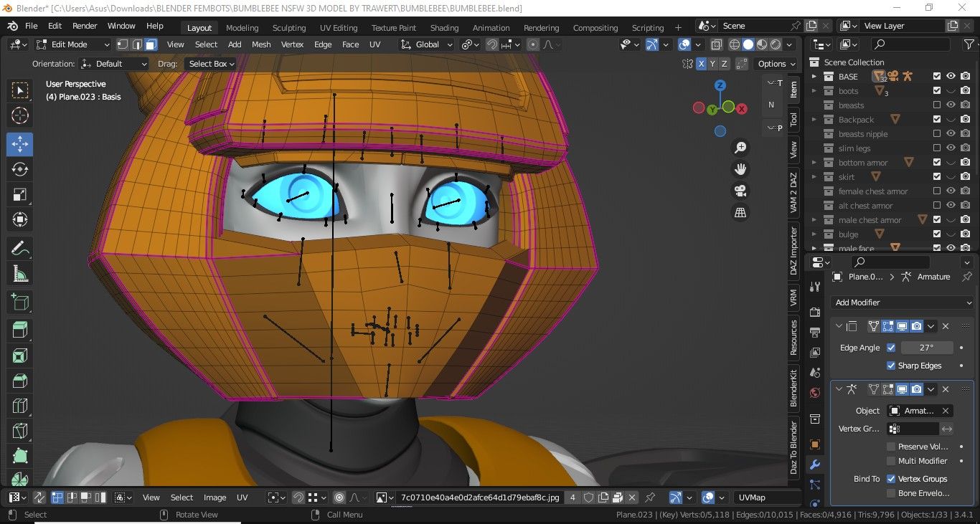Remove the Armature modifier with its X
Image resolution: width=980 pixels, height=524 pixels.
(946, 389)
